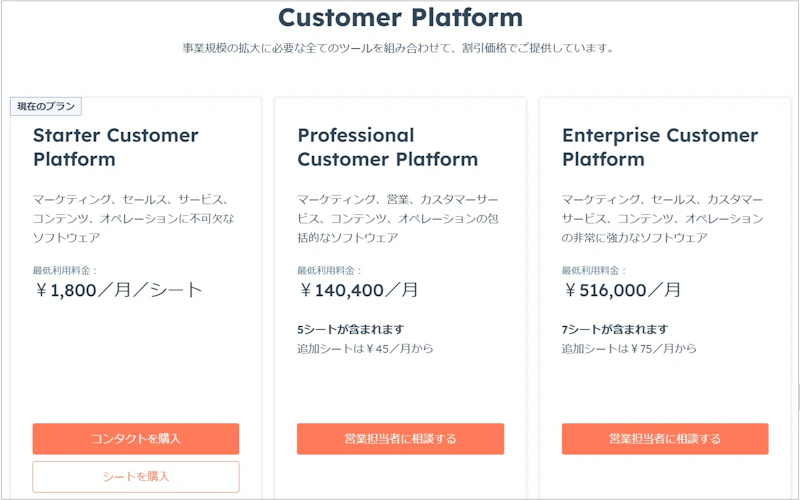This screenshot has height=500, width=800.
Task: Click Professional plan description paragraph
Action: pos(398,218)
